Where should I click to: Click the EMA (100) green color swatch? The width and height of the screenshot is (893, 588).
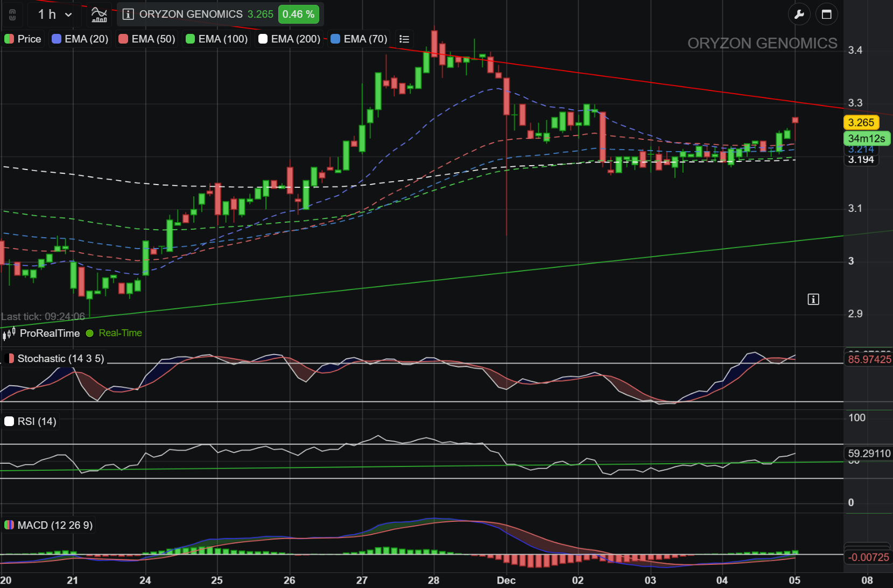190,39
